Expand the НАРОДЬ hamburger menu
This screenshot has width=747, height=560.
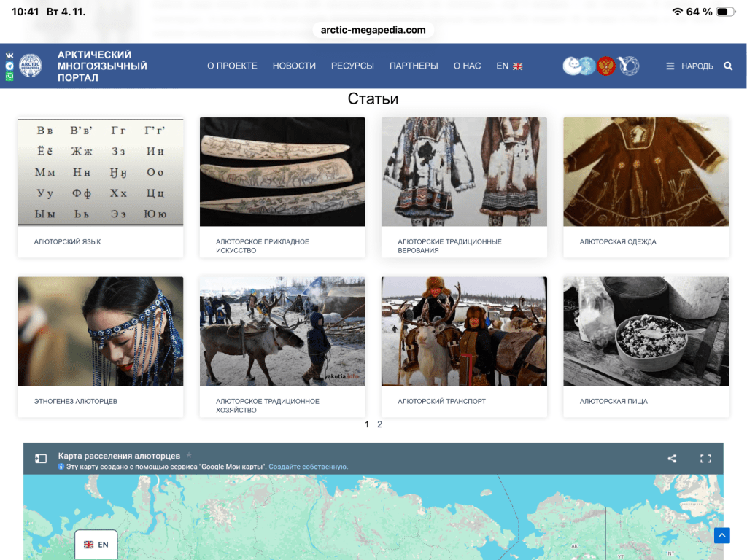tap(689, 66)
